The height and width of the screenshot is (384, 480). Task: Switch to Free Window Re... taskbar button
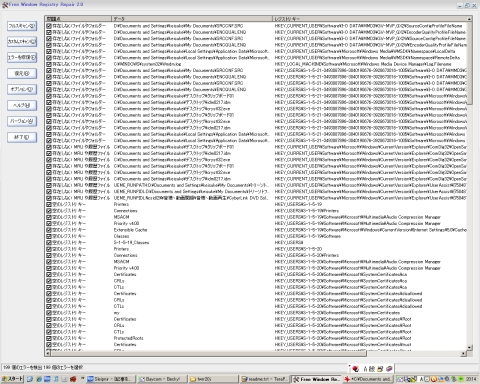[x=316, y=379]
